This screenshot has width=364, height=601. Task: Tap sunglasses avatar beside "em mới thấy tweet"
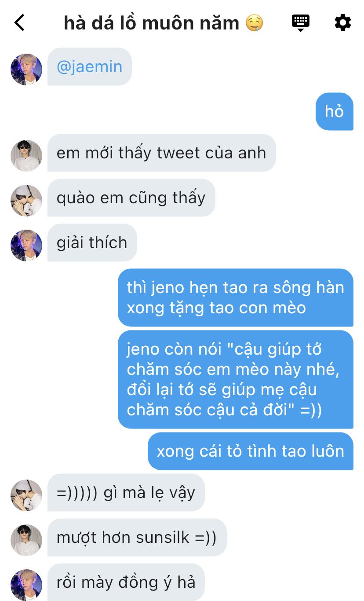[x=26, y=156]
